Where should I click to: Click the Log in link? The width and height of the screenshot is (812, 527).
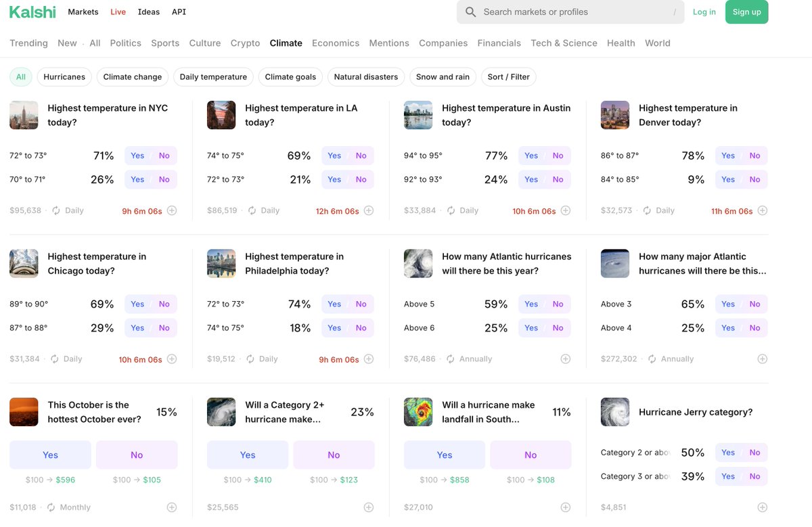pyautogui.click(x=704, y=12)
